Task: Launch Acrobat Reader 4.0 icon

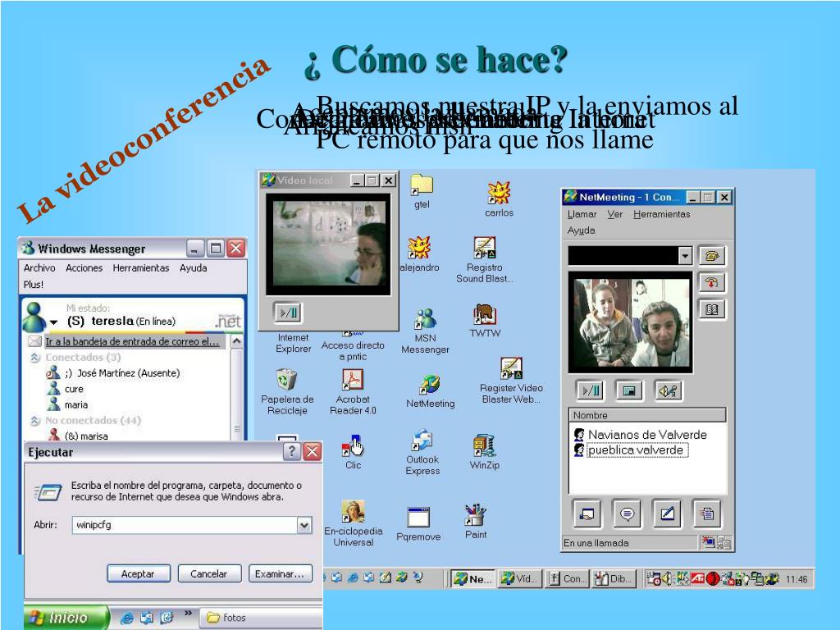Action: 353,391
